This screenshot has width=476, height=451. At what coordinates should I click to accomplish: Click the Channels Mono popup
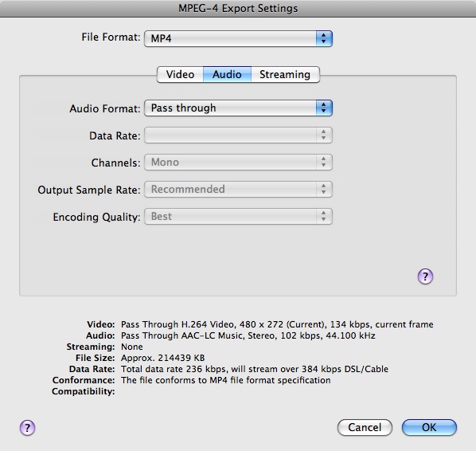[238, 162]
